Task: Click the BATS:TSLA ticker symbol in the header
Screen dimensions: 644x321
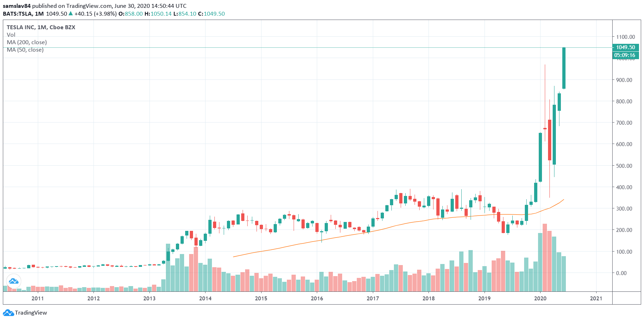Action: click(18, 14)
